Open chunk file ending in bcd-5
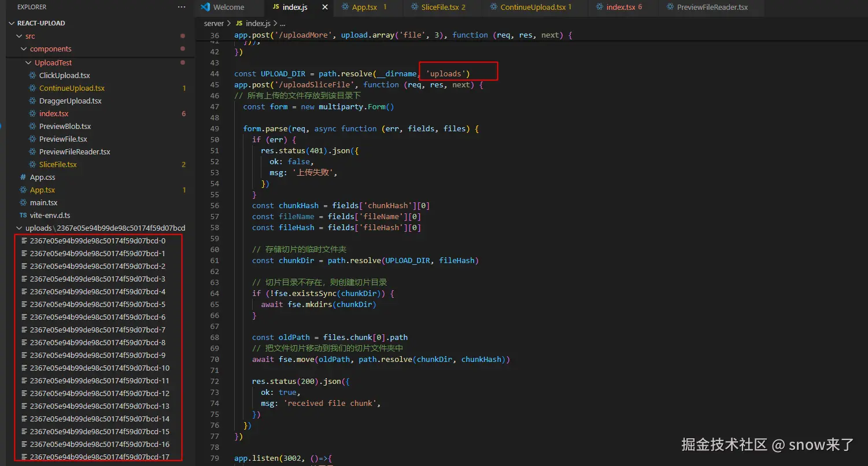 coord(98,304)
